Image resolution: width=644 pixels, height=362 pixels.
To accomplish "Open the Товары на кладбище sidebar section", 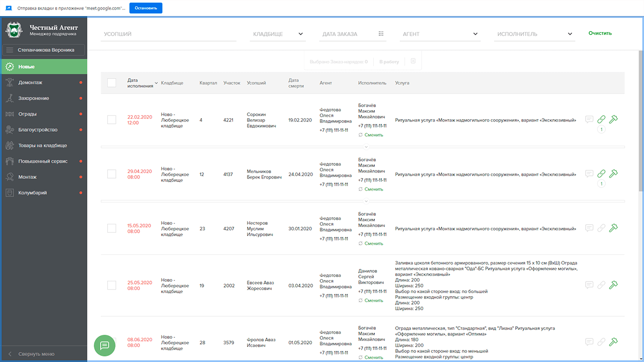I will click(44, 145).
